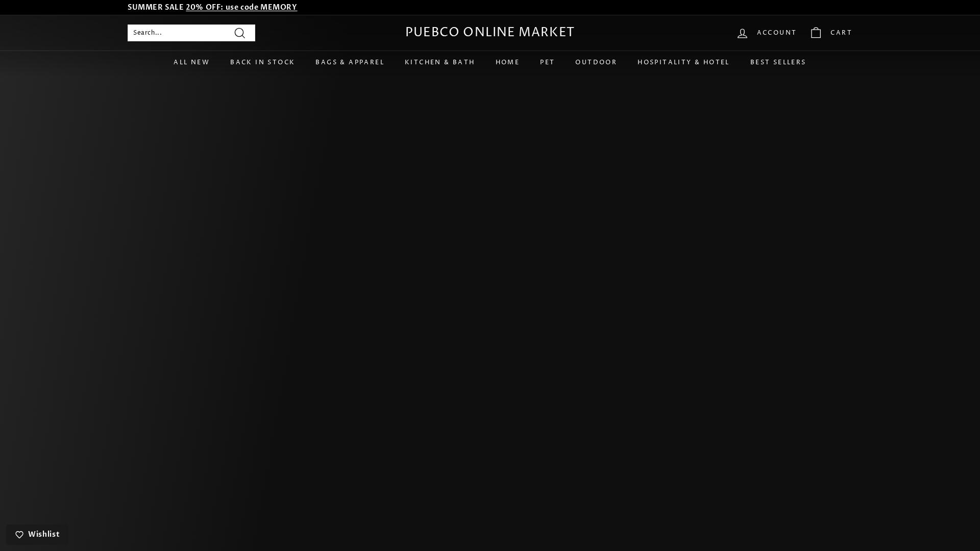Open the HOSPITALITY & HOTEL menu
This screenshot has width=980, height=551.
pyautogui.click(x=683, y=63)
